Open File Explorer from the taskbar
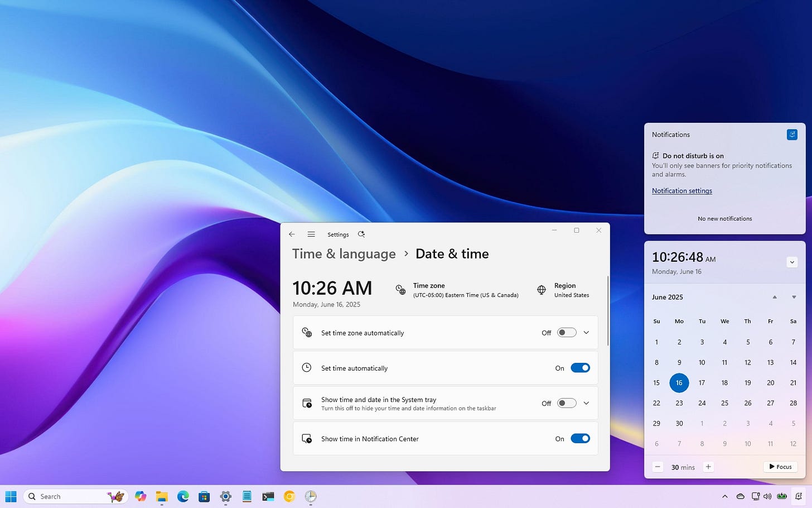Screen dimensions: 812x508 pyautogui.click(x=162, y=496)
